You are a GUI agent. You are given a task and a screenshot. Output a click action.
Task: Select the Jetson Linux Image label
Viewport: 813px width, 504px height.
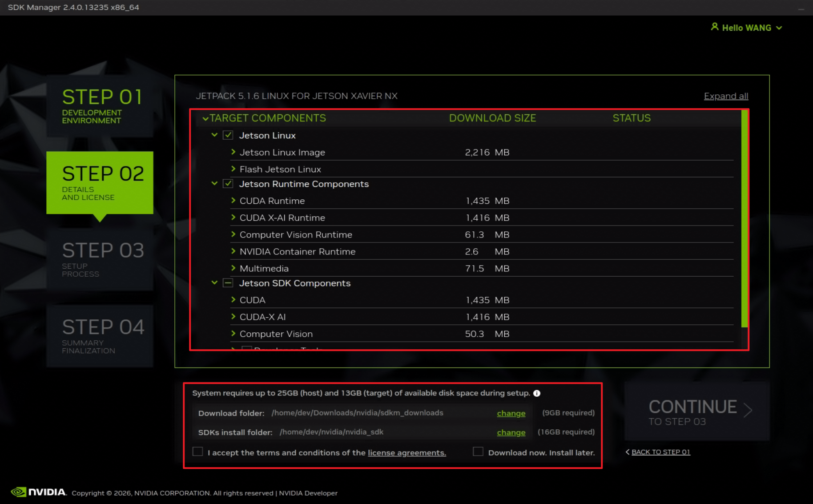(x=282, y=152)
